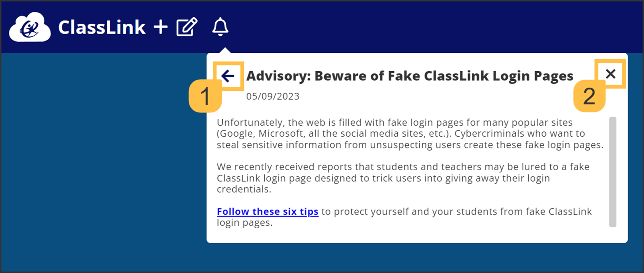
Task: Close the advisory notification panel
Action: coord(610,74)
